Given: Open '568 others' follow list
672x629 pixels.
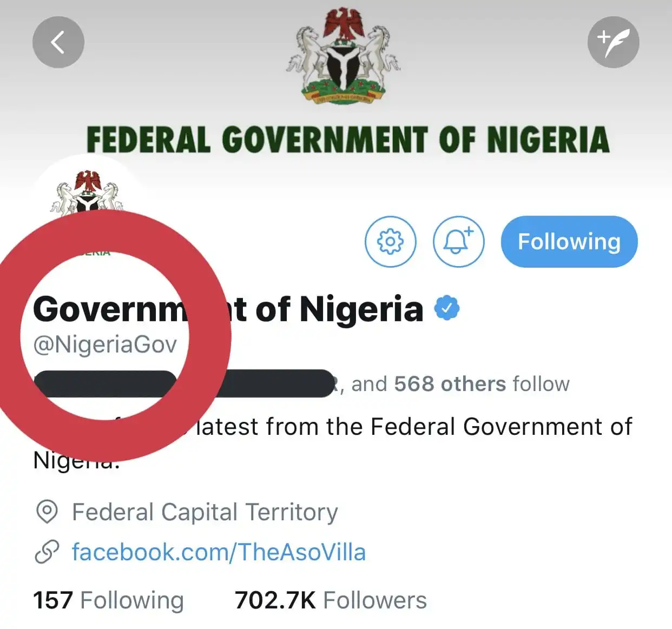Looking at the screenshot, I should [x=450, y=383].
